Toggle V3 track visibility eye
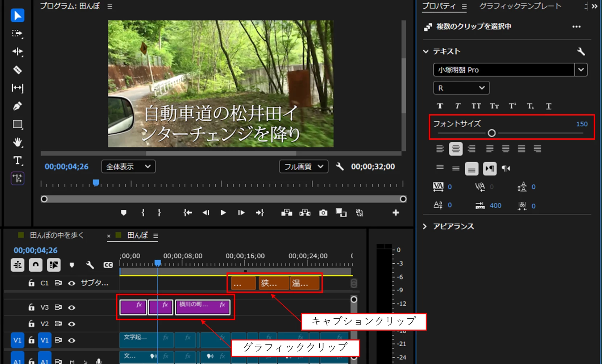This screenshot has width=602, height=364. [72, 307]
